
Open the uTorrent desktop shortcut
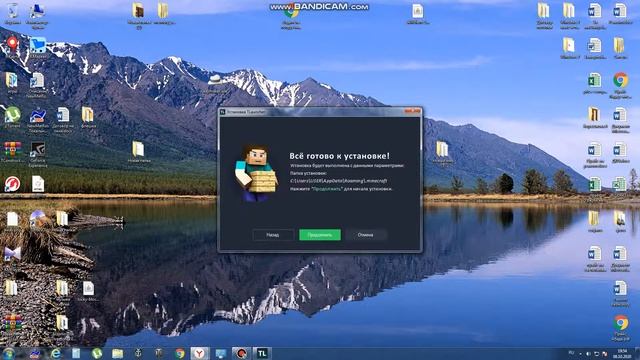[12, 117]
